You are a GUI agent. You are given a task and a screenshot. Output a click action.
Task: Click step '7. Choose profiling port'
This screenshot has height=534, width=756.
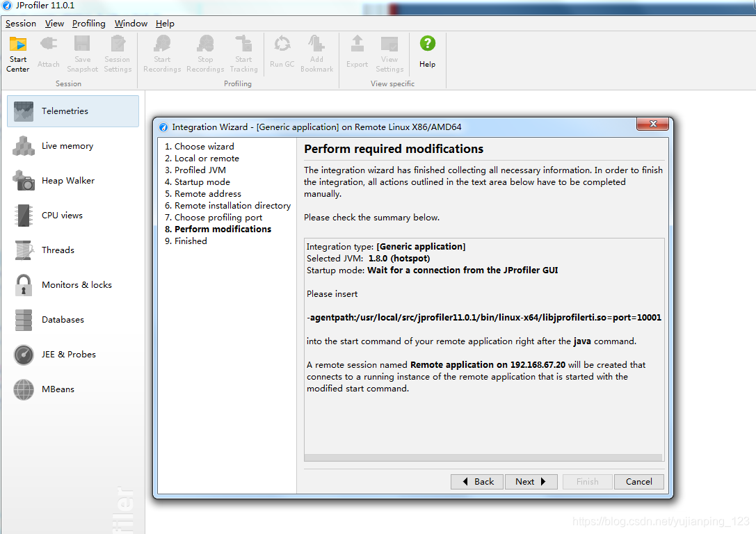click(213, 218)
